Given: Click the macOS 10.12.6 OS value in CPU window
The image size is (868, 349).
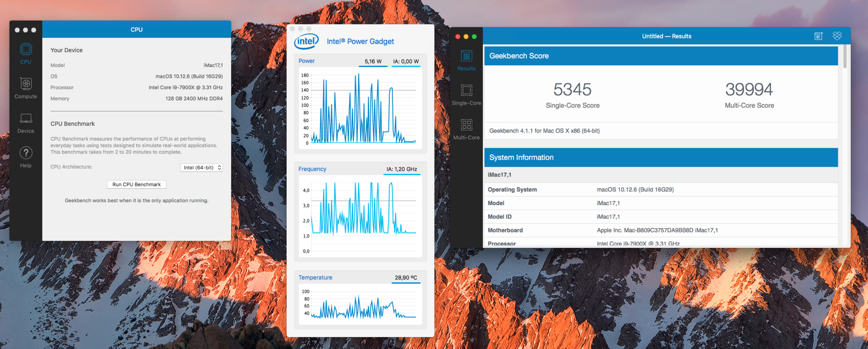Looking at the screenshot, I should 189,76.
